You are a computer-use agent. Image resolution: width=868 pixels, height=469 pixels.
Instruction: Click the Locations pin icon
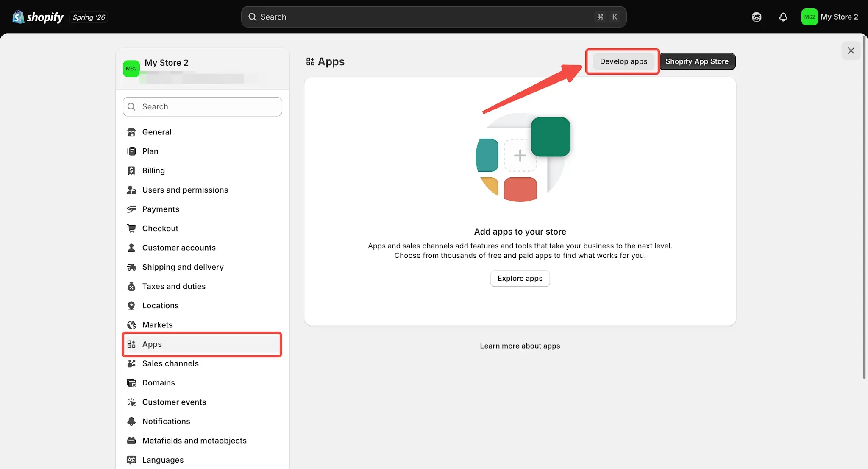point(131,306)
